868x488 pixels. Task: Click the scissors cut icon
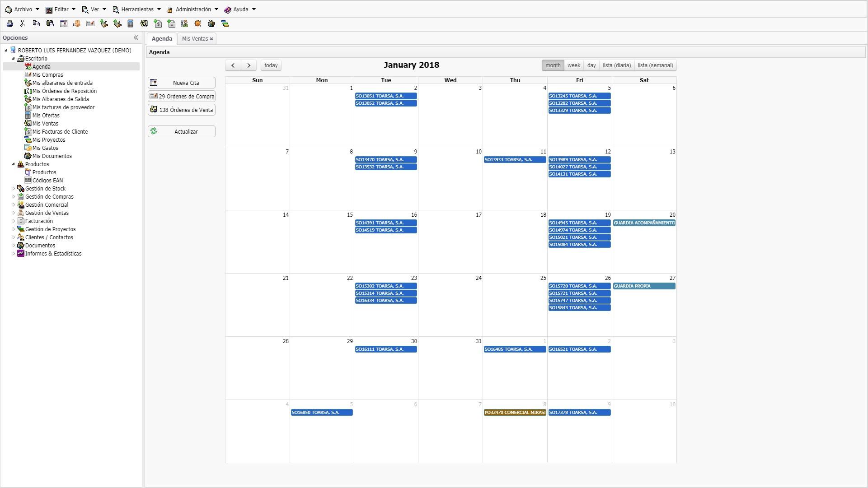[x=22, y=24]
